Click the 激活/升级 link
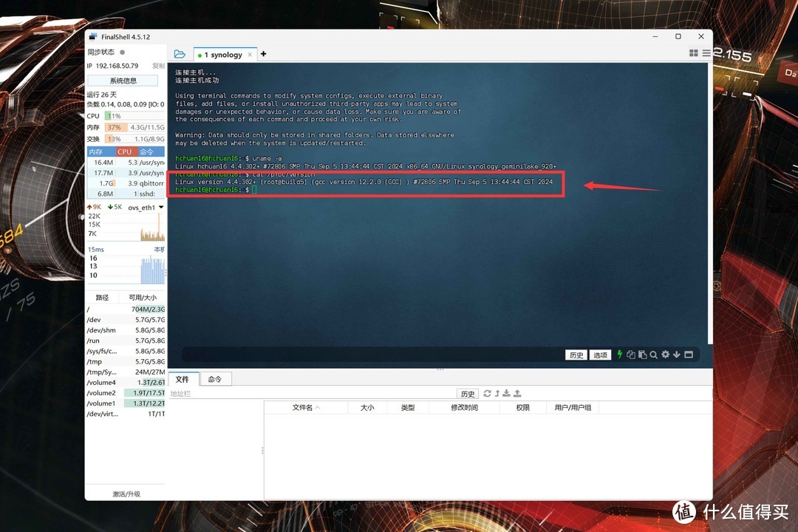This screenshot has width=798, height=532. tap(126, 494)
